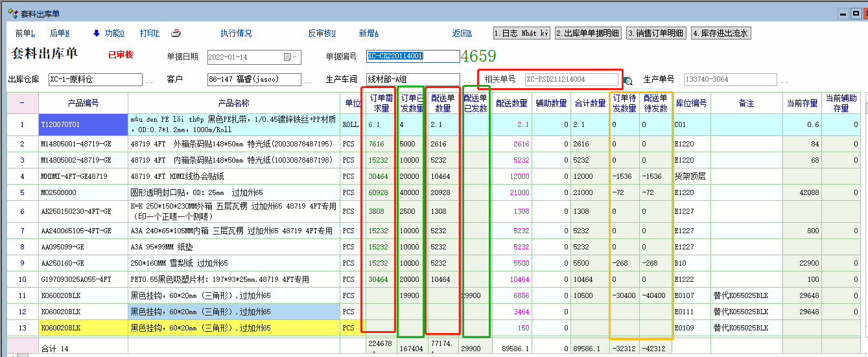This screenshot has width=868, height=357.
Task: Click the '4.库存进出流水' button
Action: tap(721, 34)
